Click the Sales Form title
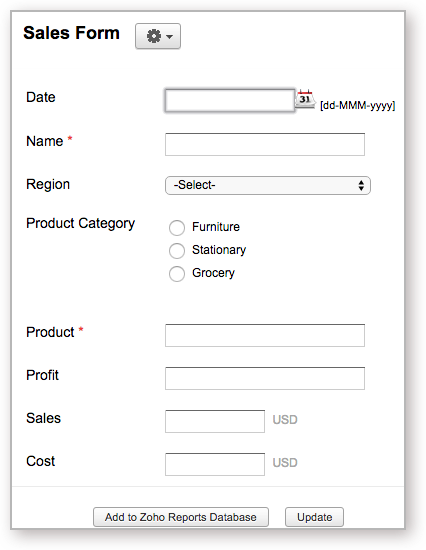 pos(72,33)
